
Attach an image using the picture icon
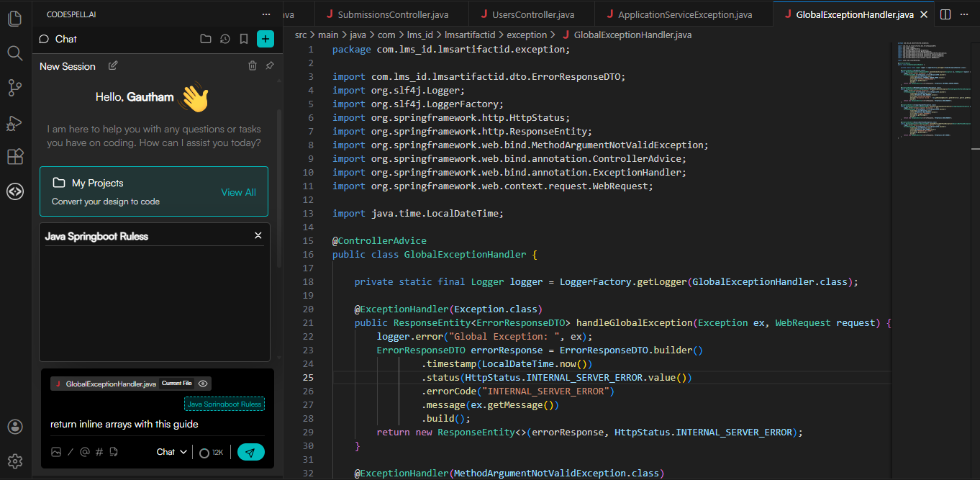[x=56, y=452]
